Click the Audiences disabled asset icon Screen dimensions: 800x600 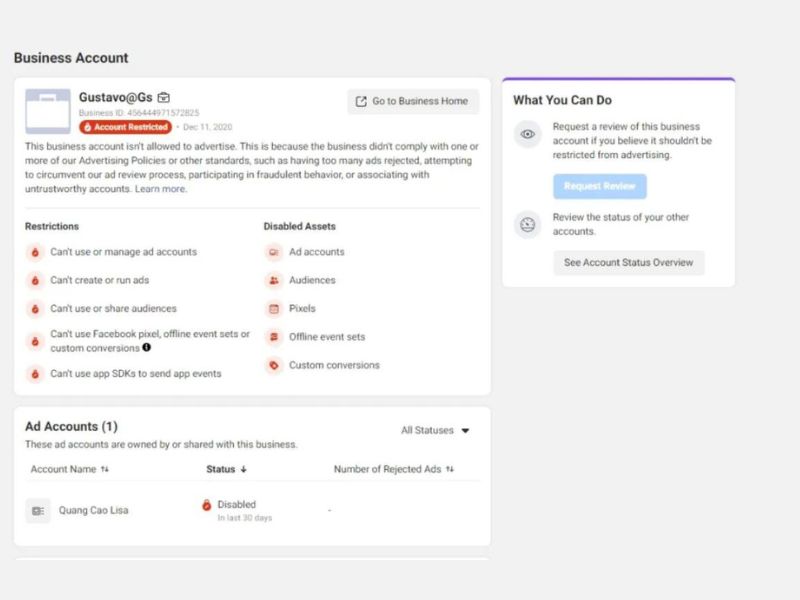[x=274, y=280]
